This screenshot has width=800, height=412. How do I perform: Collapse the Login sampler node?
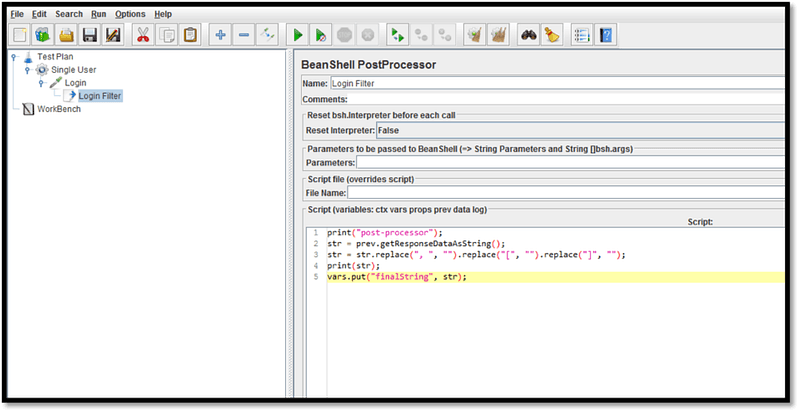tap(40, 83)
